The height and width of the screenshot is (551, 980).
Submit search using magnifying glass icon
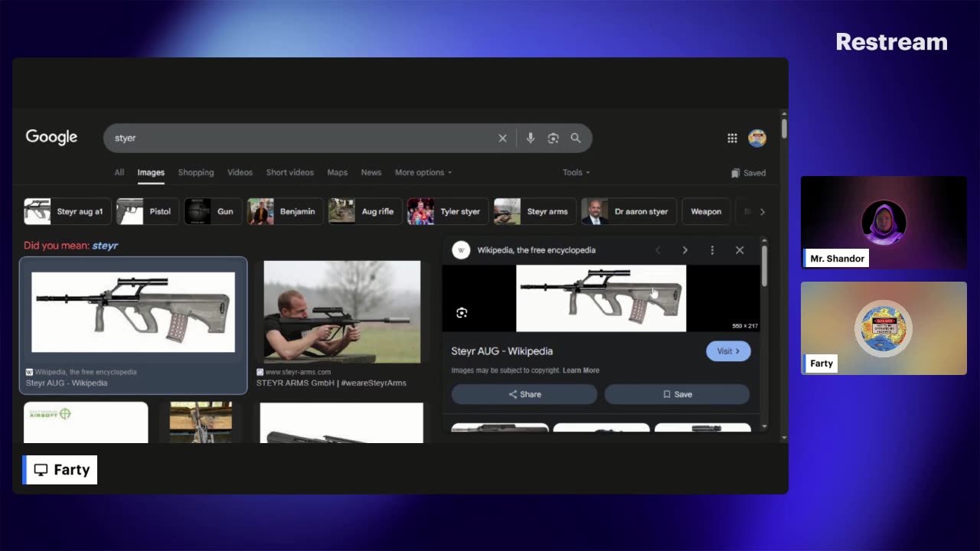click(x=576, y=139)
